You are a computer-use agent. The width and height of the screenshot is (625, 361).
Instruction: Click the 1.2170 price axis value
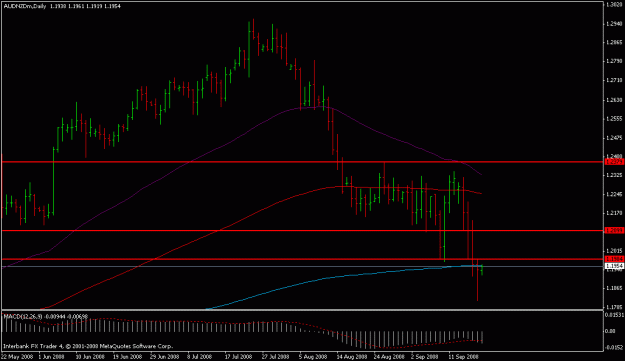tap(614, 213)
